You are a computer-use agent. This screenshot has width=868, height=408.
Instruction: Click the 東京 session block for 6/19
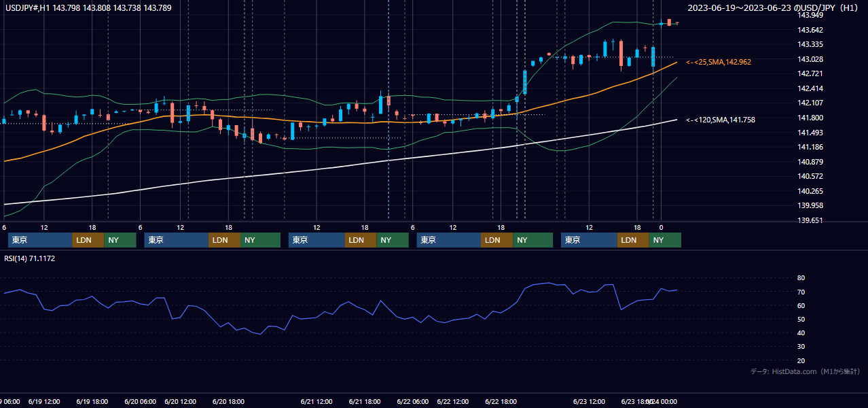40,240
